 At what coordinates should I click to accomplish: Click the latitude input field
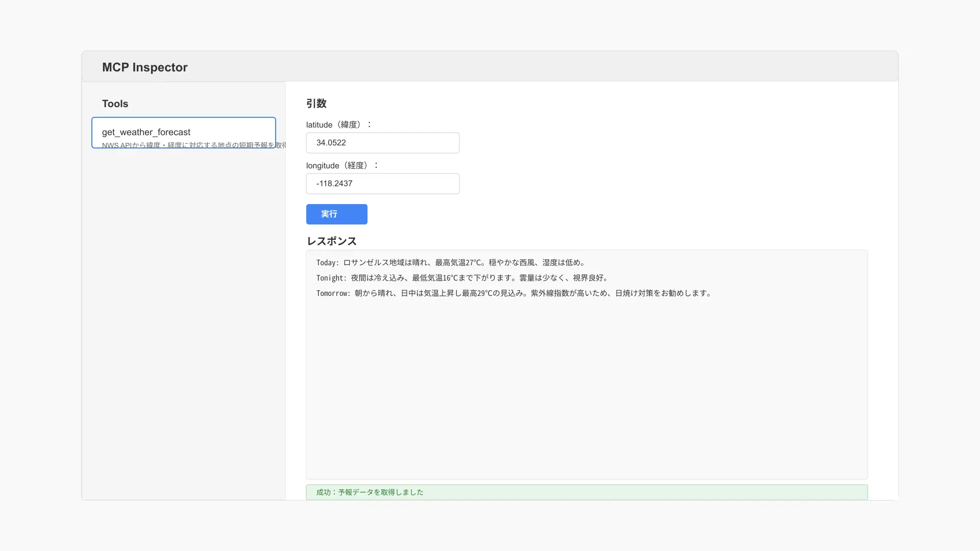(383, 143)
